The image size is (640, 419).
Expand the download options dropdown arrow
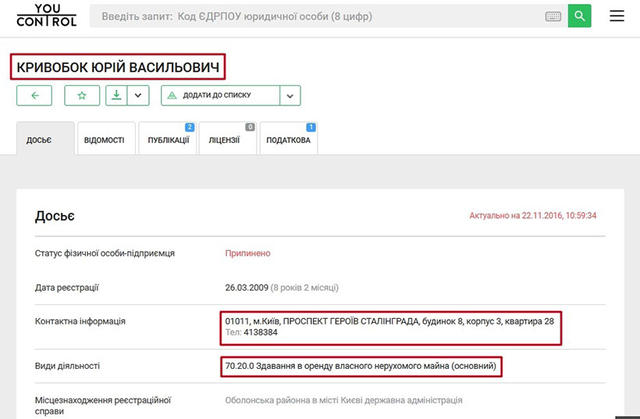[139, 96]
